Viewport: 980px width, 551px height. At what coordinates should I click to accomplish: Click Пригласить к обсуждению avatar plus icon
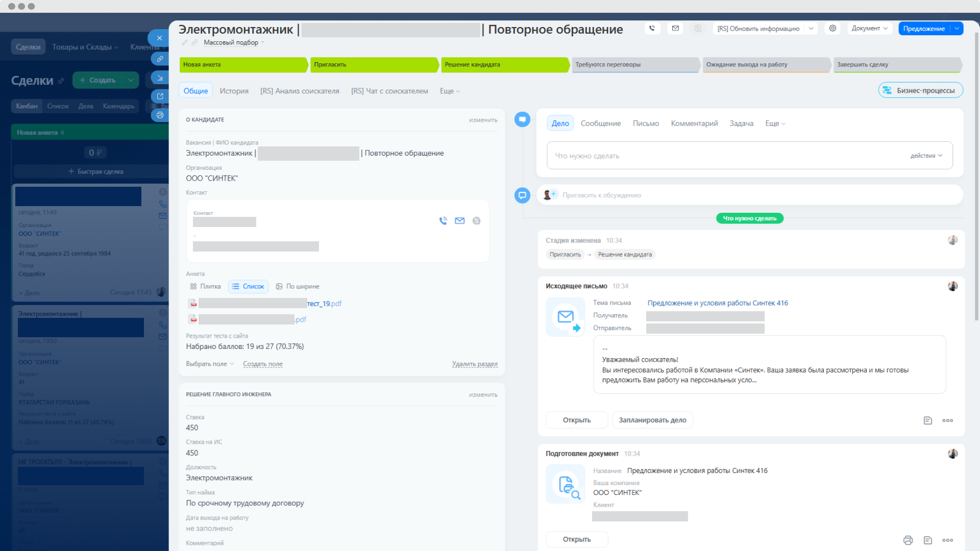(x=550, y=195)
